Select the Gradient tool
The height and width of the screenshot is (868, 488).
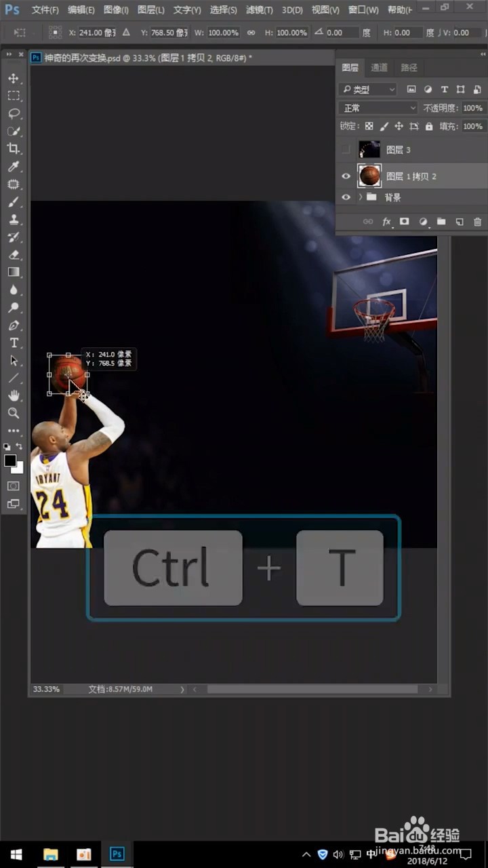tap(14, 272)
